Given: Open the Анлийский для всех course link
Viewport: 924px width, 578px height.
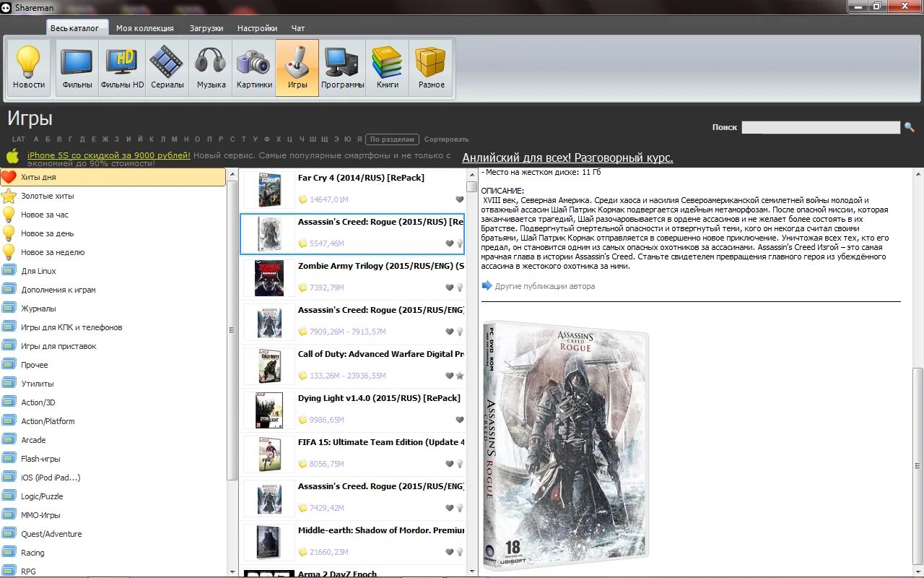Looking at the screenshot, I should (x=567, y=158).
